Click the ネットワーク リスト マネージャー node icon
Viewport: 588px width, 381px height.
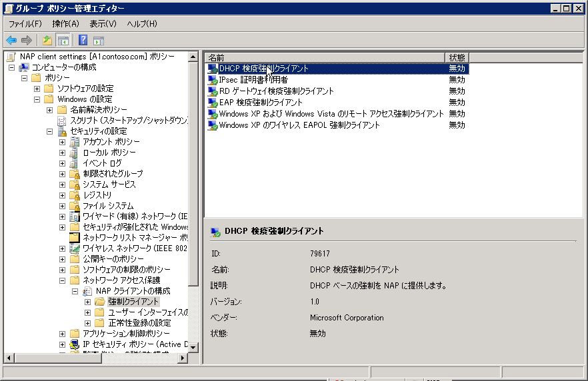(x=75, y=238)
